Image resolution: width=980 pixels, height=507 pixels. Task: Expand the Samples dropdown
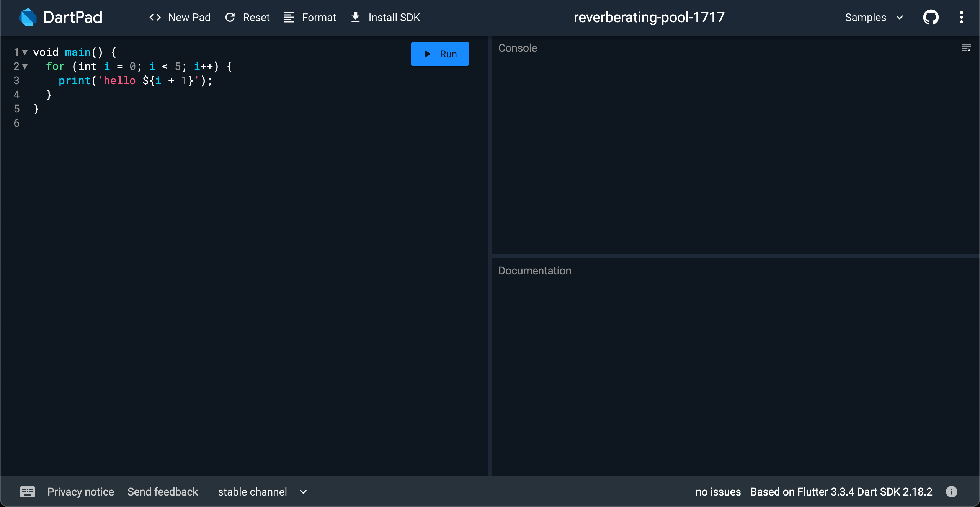tap(874, 17)
